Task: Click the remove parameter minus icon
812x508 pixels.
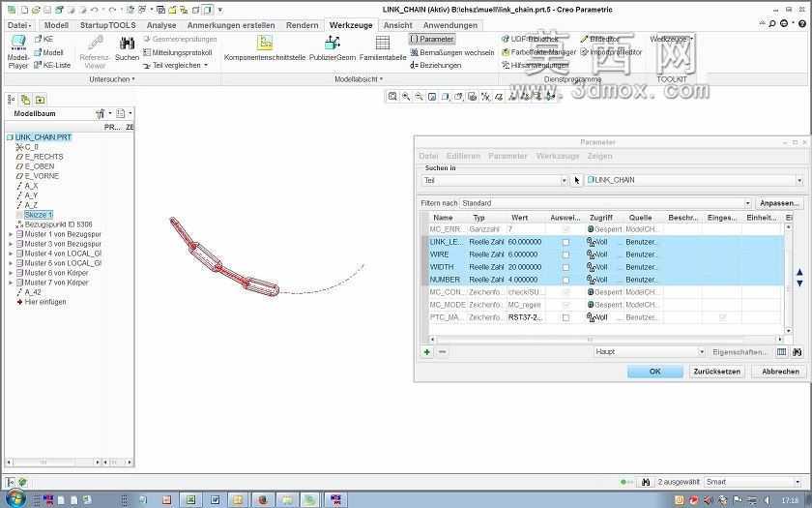Action: [x=442, y=352]
